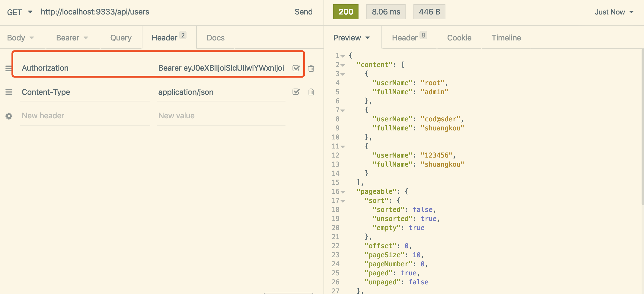Edit the Authorization header name field
The height and width of the screenshot is (294, 644).
point(85,68)
